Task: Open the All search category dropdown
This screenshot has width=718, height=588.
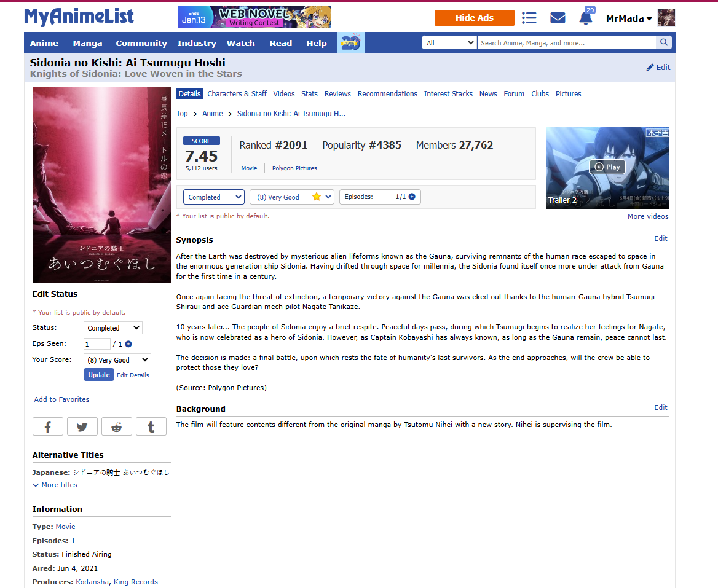Action: pyautogui.click(x=449, y=43)
